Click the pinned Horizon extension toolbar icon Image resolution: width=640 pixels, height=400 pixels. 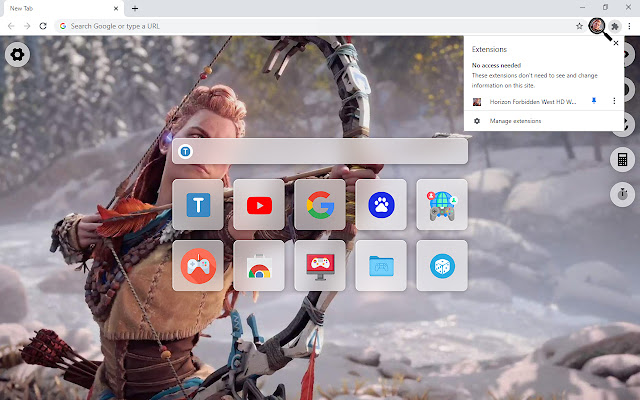597,26
